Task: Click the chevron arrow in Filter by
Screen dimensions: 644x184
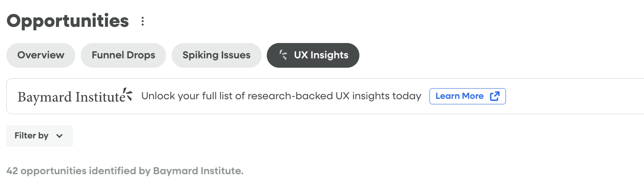Action: 59,136
